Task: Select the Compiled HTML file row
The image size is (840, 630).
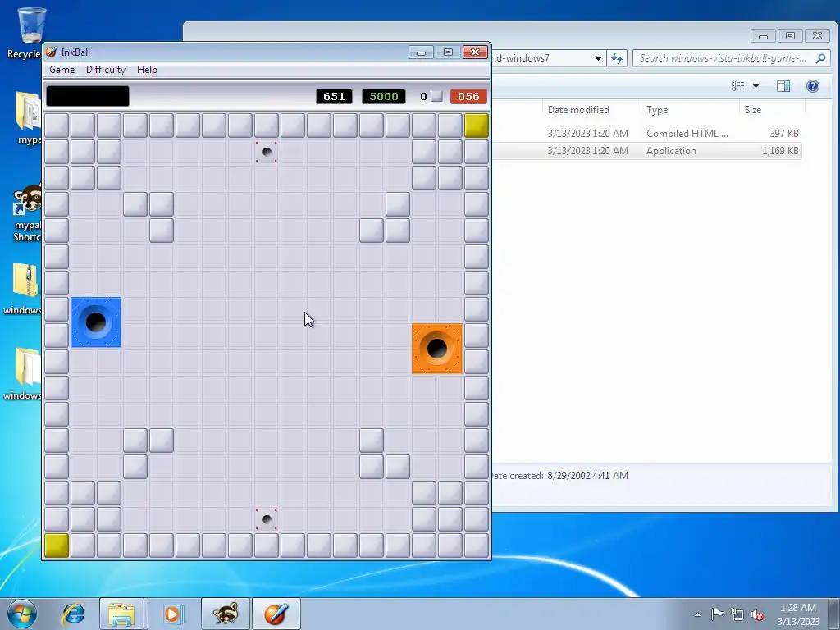Action: [x=646, y=134]
